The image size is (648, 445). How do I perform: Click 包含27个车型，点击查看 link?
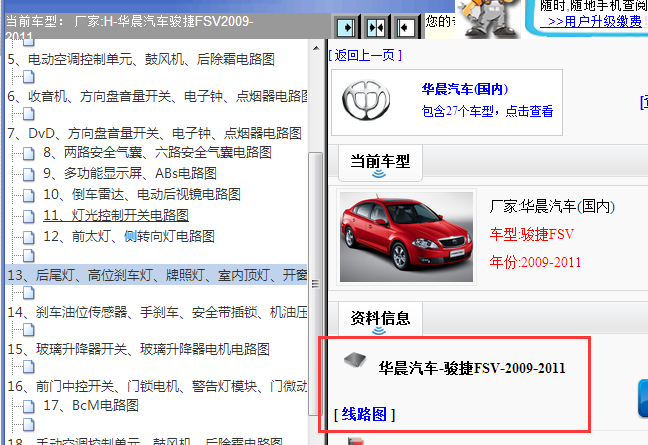(x=487, y=111)
